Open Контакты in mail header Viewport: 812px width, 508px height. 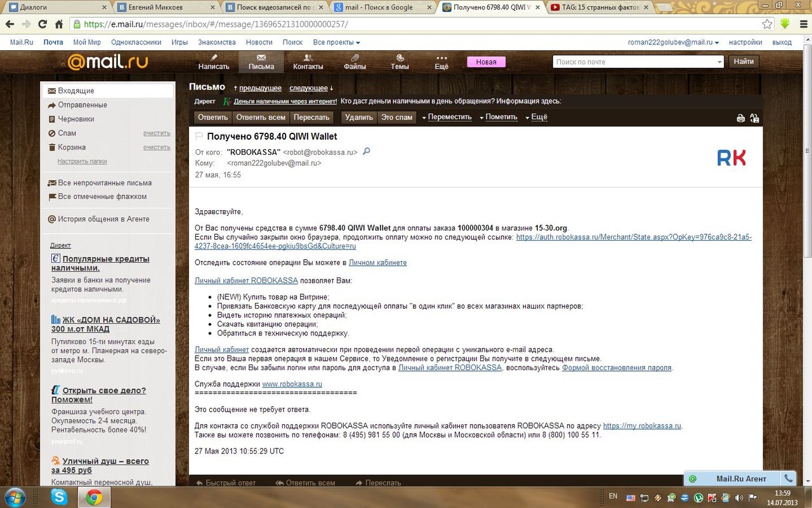click(308, 62)
